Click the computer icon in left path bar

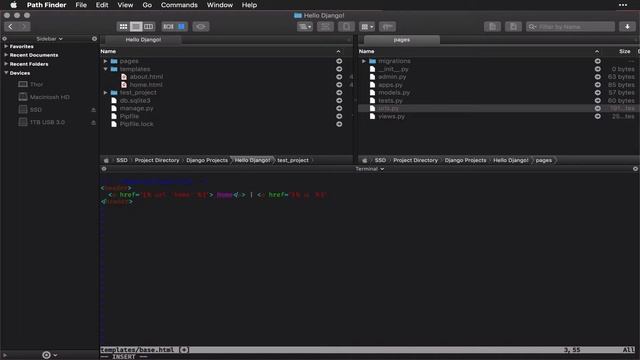coord(107,160)
